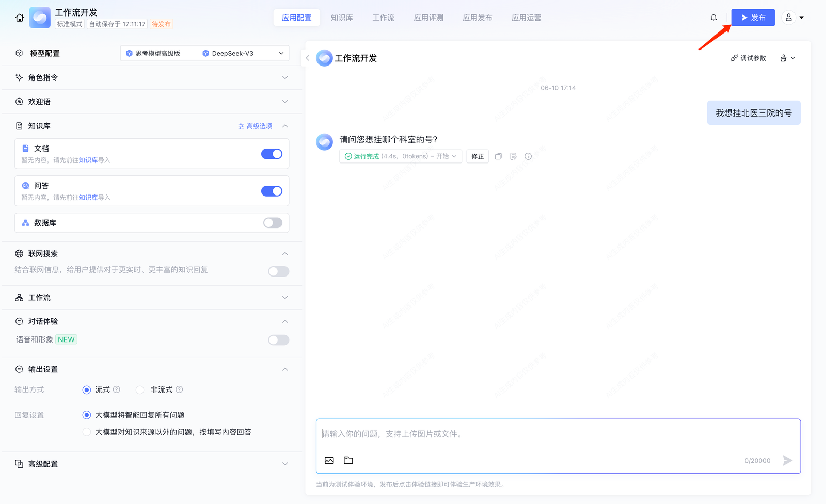
Task: Click the blue 发布 button
Action: [x=753, y=18]
